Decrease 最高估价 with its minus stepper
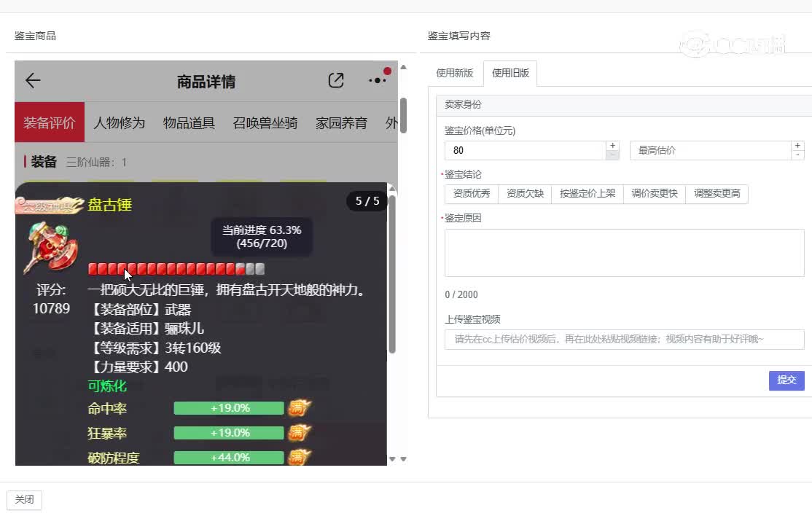812x516 pixels. click(797, 155)
